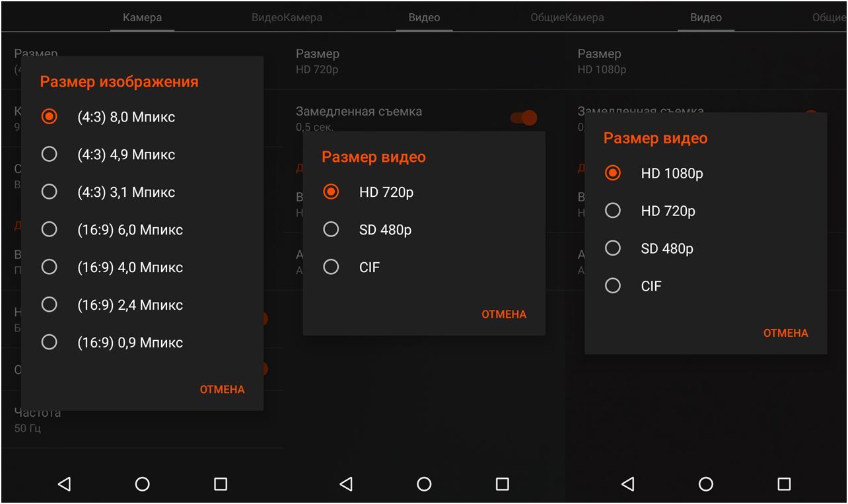Cancel the image size dialog with ОТМЕНА

pos(222,389)
